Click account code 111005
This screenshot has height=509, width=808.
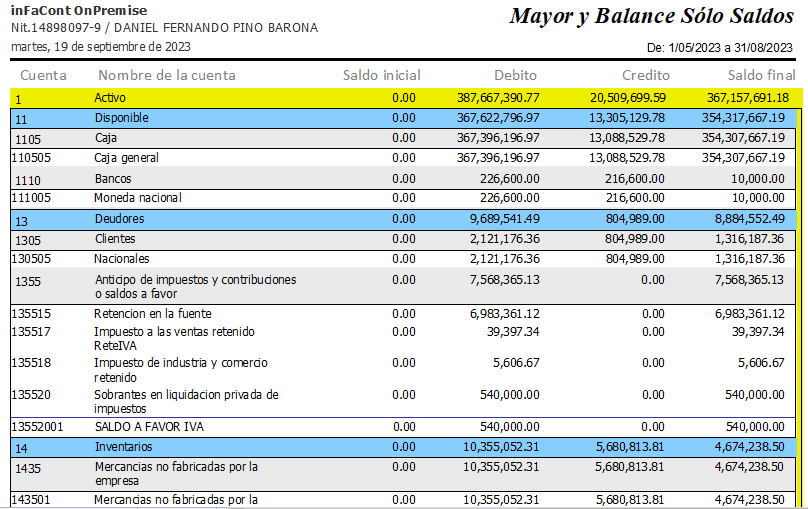pyautogui.click(x=31, y=198)
